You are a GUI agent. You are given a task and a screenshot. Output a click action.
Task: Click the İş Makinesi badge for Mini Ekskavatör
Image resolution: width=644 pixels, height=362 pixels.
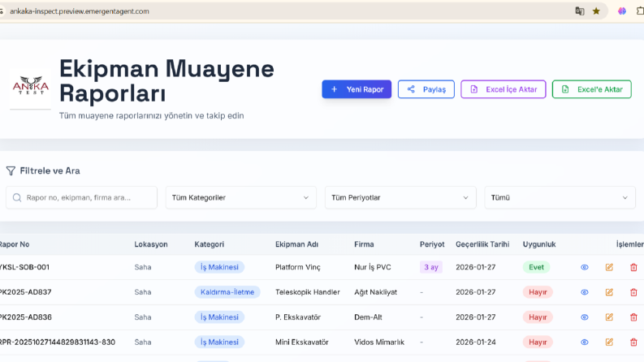(x=219, y=343)
